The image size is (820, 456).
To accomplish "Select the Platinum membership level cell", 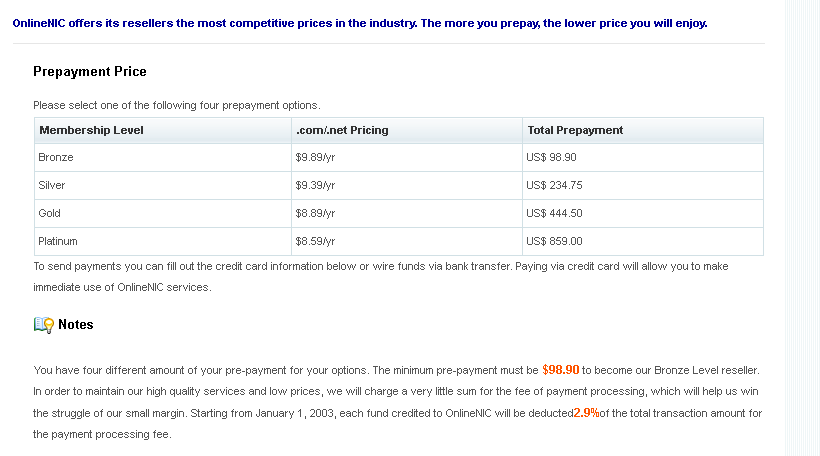I will [163, 242].
